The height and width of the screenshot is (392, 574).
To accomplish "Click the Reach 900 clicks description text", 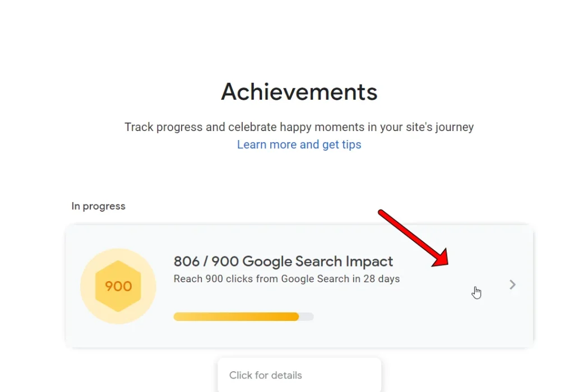I will [286, 279].
